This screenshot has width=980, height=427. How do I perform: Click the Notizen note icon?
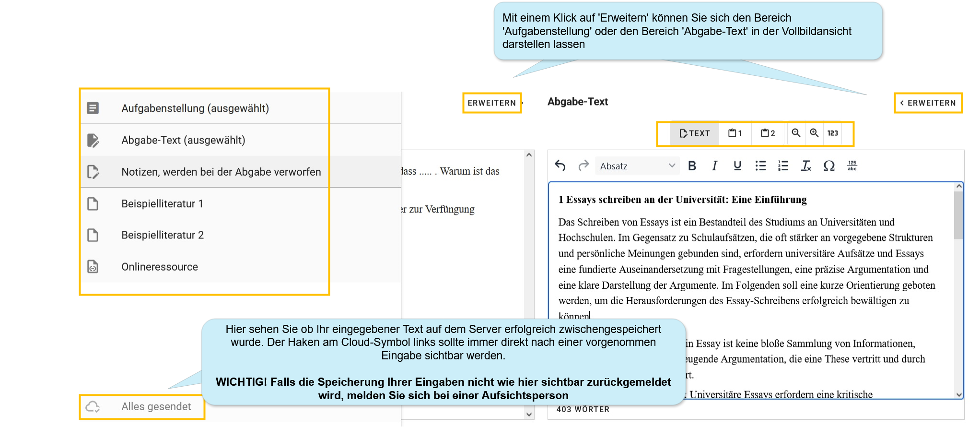coord(93,172)
